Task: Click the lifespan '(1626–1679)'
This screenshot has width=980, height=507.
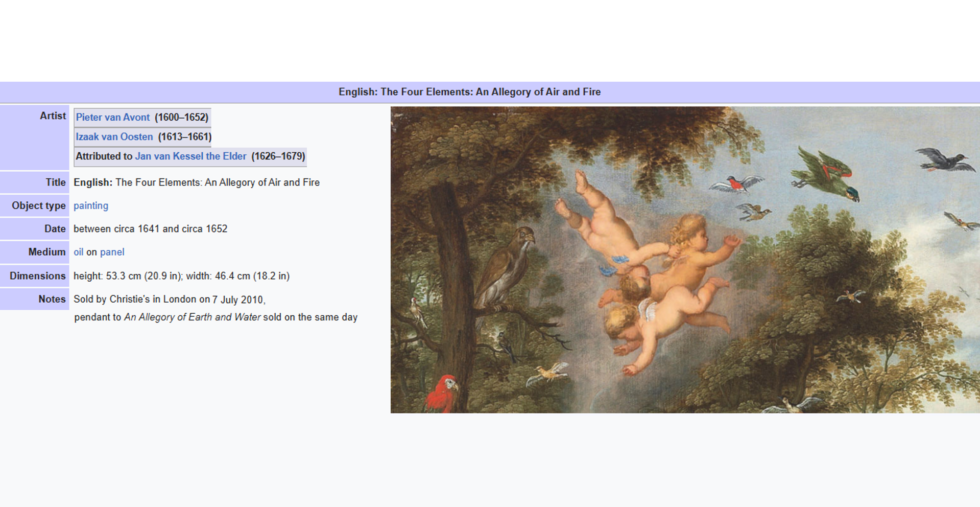Action: pyautogui.click(x=278, y=156)
